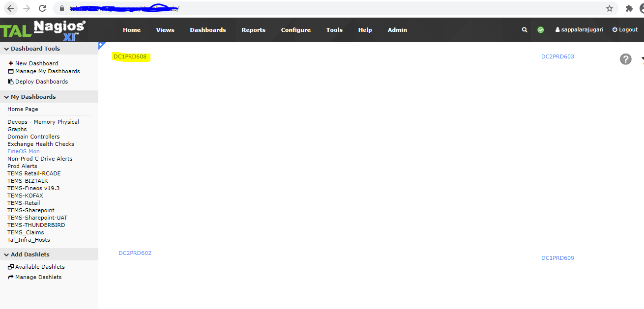This screenshot has width=644, height=309.
Task: Click the green system status check icon
Action: tap(541, 30)
